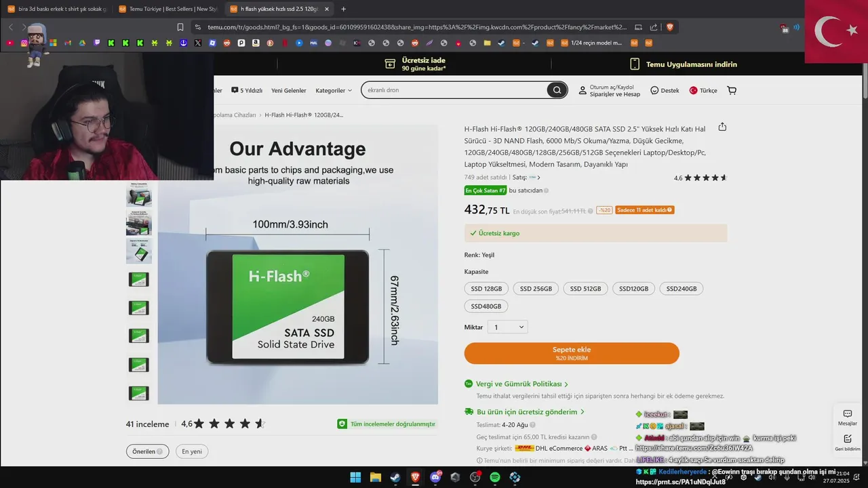Open '1/24 reçin model m...' bookmark
Viewport: 868px width, 488px height.
(x=591, y=43)
